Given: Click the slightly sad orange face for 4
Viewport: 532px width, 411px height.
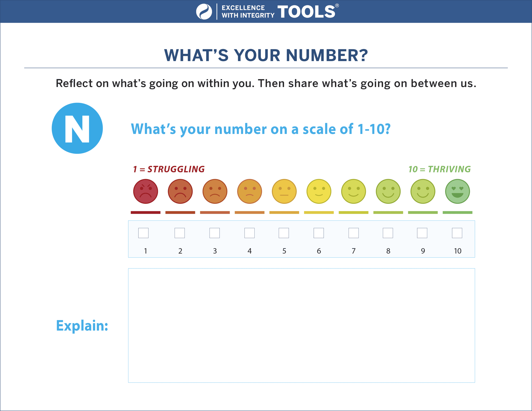Looking at the screenshot, I should [249, 191].
